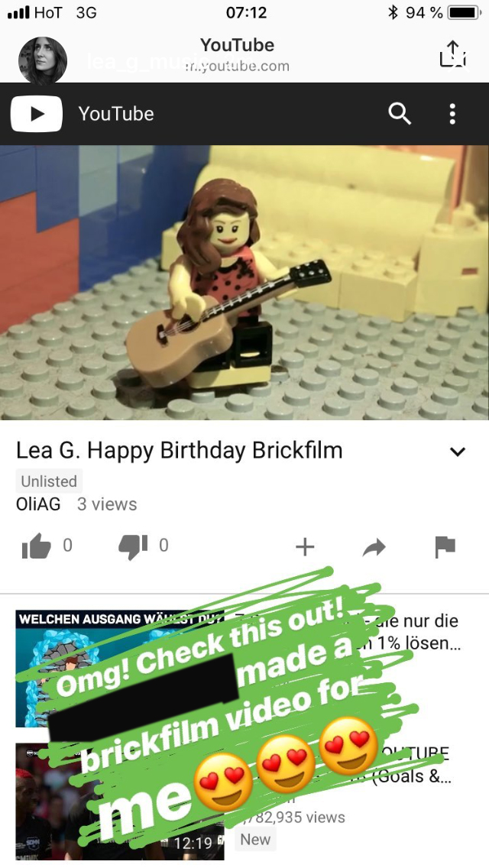Viewport: 489px width, 868px height.
Task: Expand the video description chevron
Action: point(458,452)
